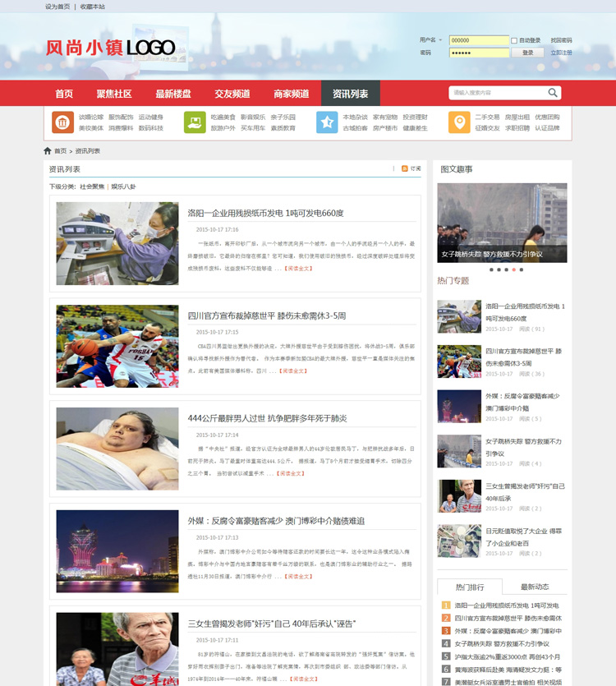616x686 pixels.
Task: Open 商家频道 in navigation bar
Action: point(292,94)
